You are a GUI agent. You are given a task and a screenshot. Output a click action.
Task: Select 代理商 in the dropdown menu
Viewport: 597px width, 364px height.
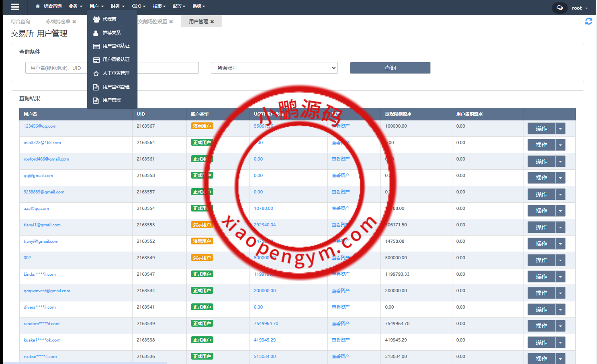[109, 19]
